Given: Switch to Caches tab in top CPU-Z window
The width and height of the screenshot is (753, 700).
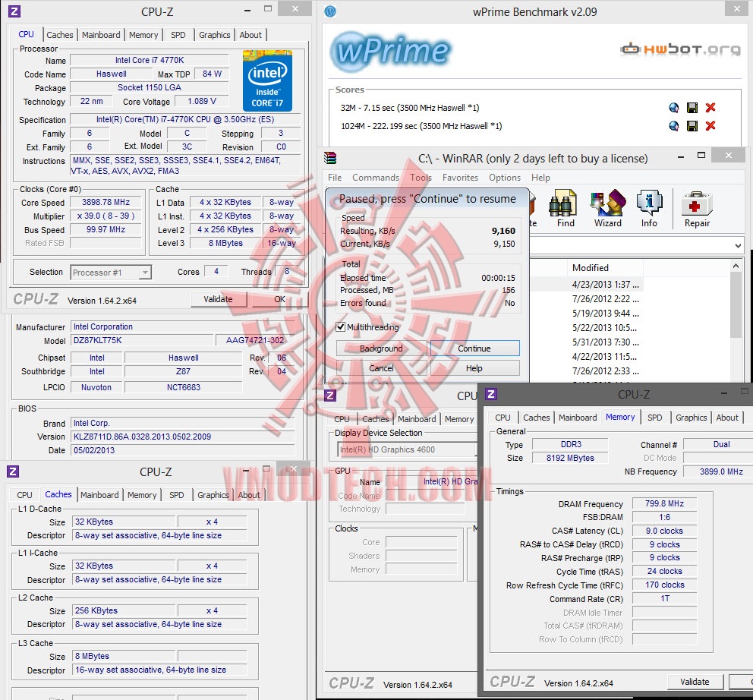Looking at the screenshot, I should [x=59, y=35].
